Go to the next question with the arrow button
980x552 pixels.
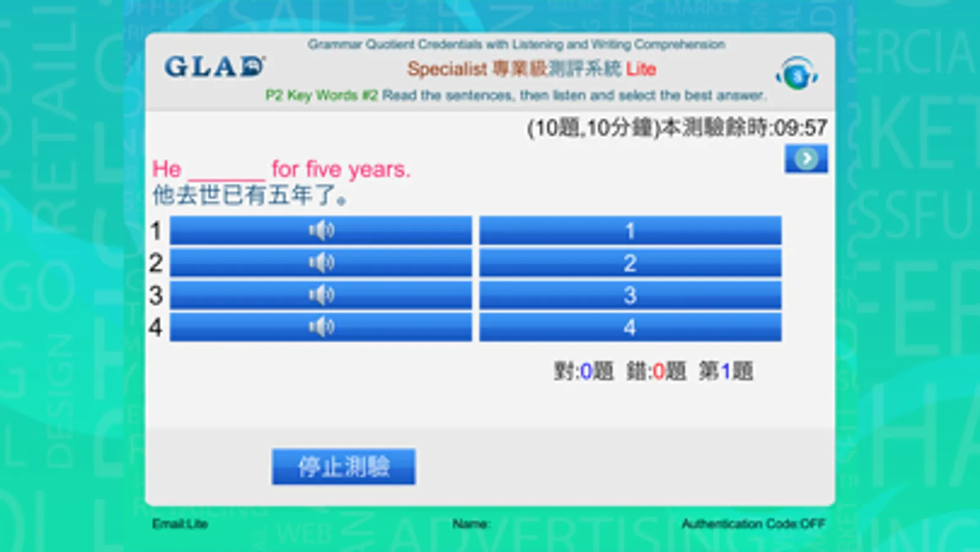click(x=806, y=159)
